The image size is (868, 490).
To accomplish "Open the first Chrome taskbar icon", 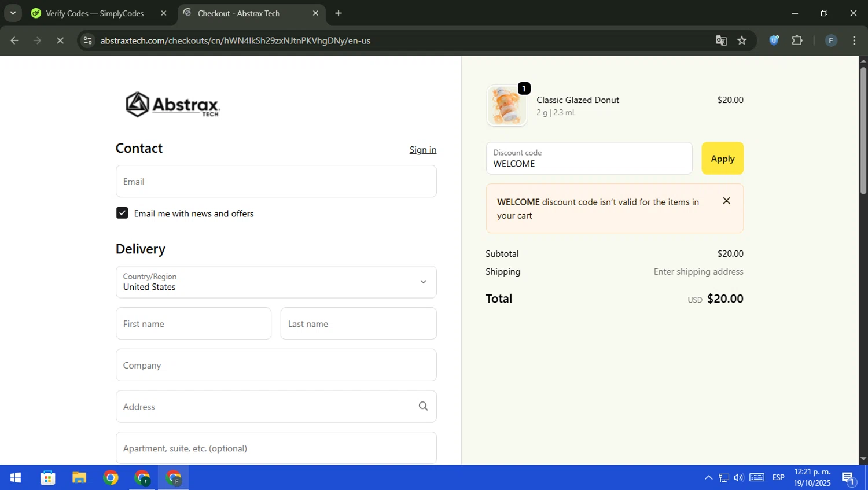I will point(111,478).
